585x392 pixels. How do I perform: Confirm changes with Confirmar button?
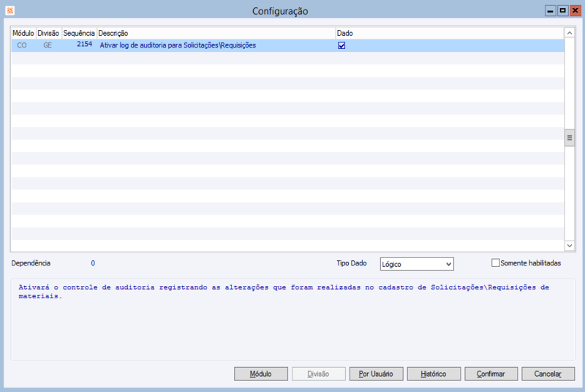pyautogui.click(x=491, y=374)
